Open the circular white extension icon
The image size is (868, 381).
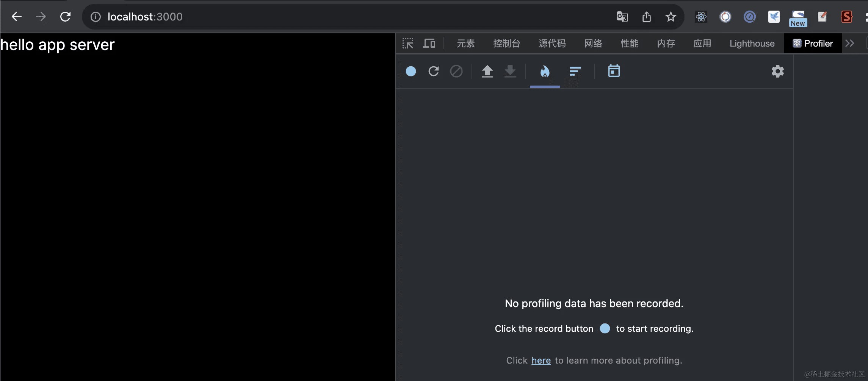725,17
